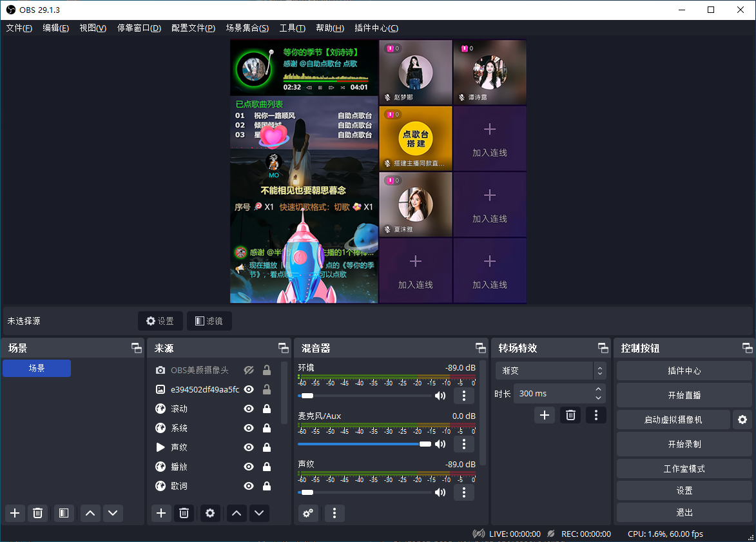The image size is (756, 542).
Task: Select 场景 in the scenes list
Action: pyautogui.click(x=36, y=368)
